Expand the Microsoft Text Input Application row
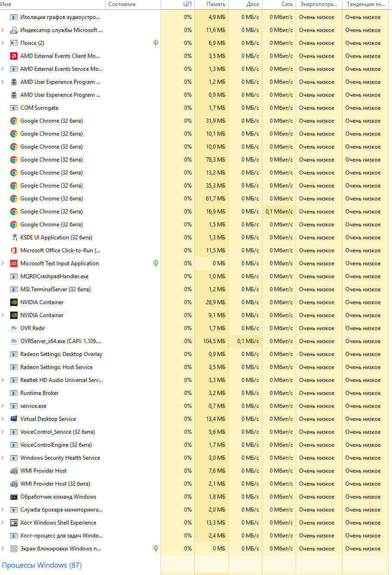Image resolution: width=392 pixels, height=575 pixels. click(3, 263)
